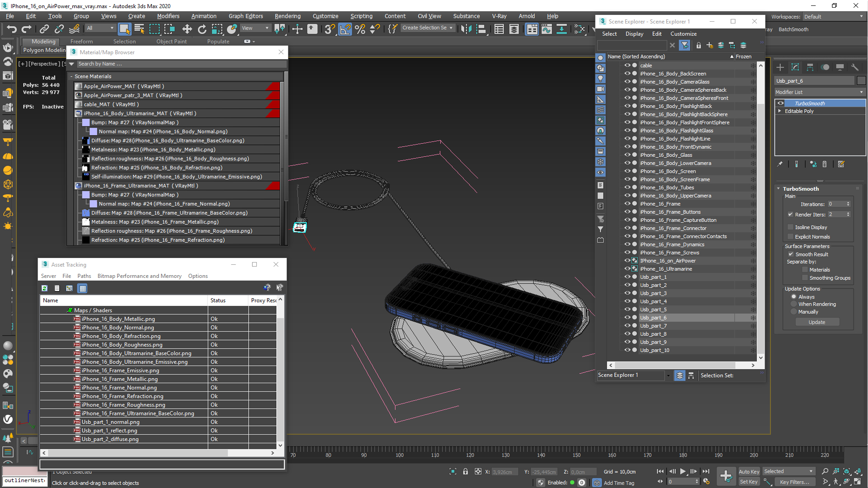Open the Modify panel tab icon

[795, 67]
